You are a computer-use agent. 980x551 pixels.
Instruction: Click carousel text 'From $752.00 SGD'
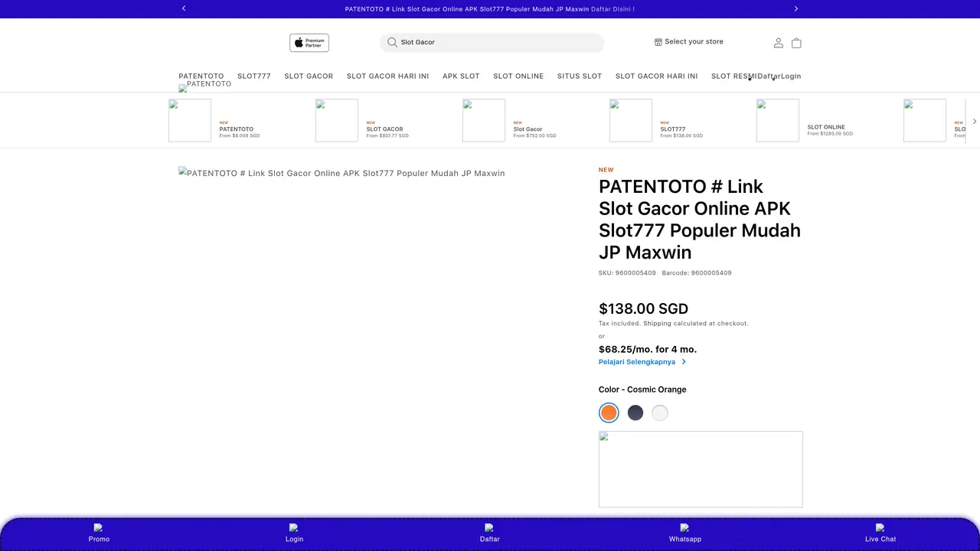pos(535,135)
